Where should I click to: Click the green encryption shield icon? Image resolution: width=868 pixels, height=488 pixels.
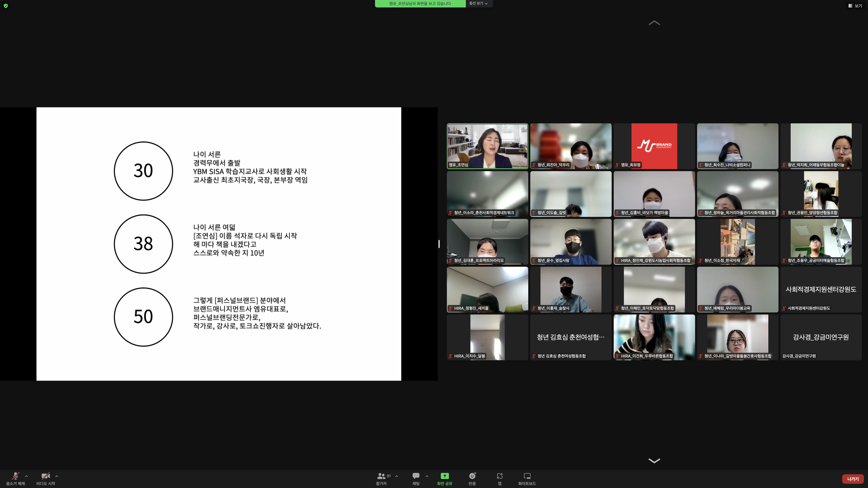(6, 6)
